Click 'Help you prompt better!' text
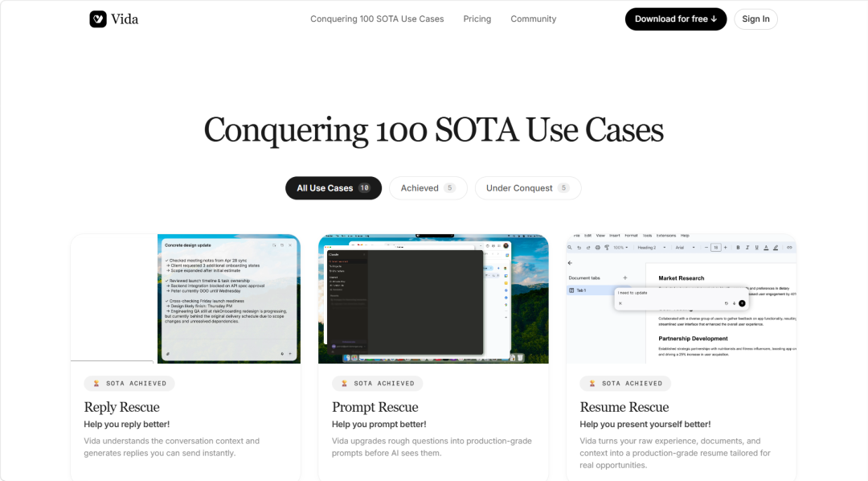Viewport: 868px width, 481px height. click(x=379, y=425)
